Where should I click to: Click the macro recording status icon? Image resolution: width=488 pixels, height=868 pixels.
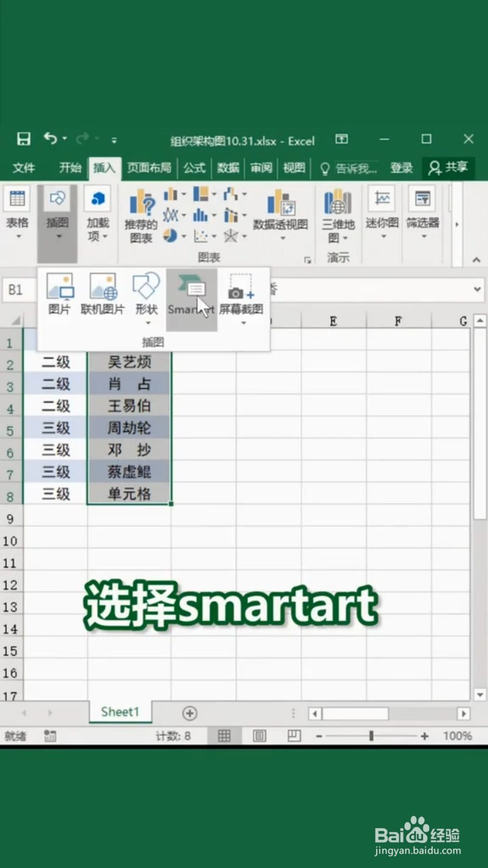(x=50, y=736)
